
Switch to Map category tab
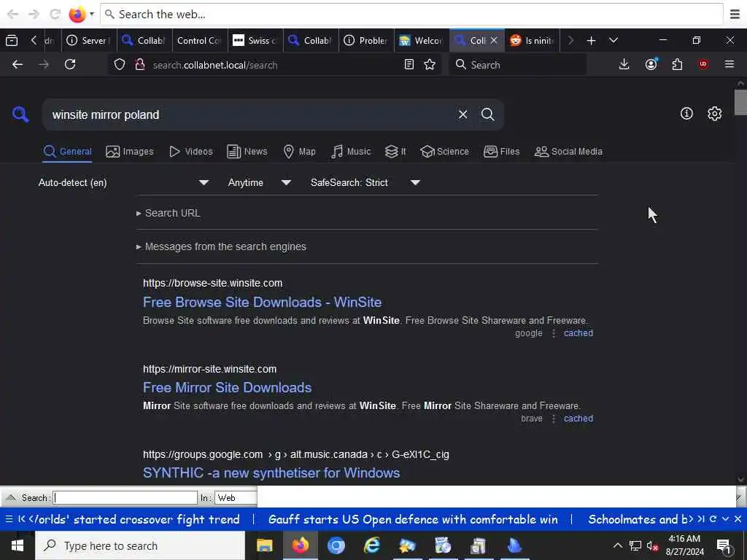tap(299, 152)
